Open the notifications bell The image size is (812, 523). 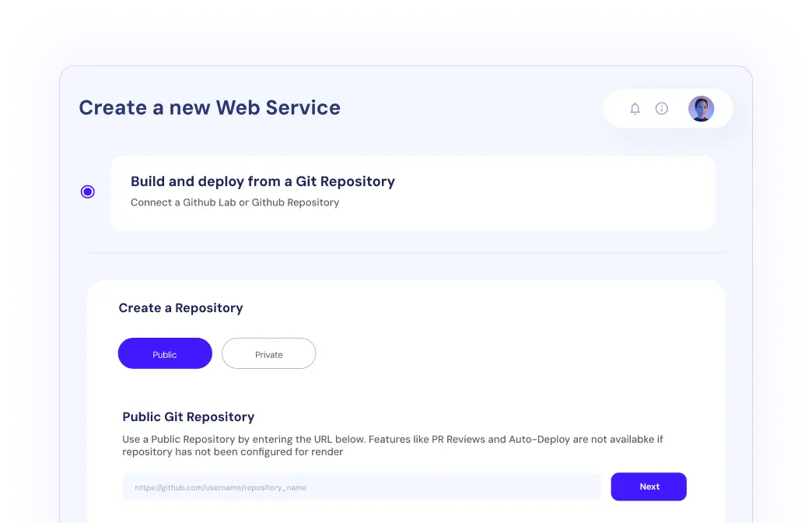point(635,109)
